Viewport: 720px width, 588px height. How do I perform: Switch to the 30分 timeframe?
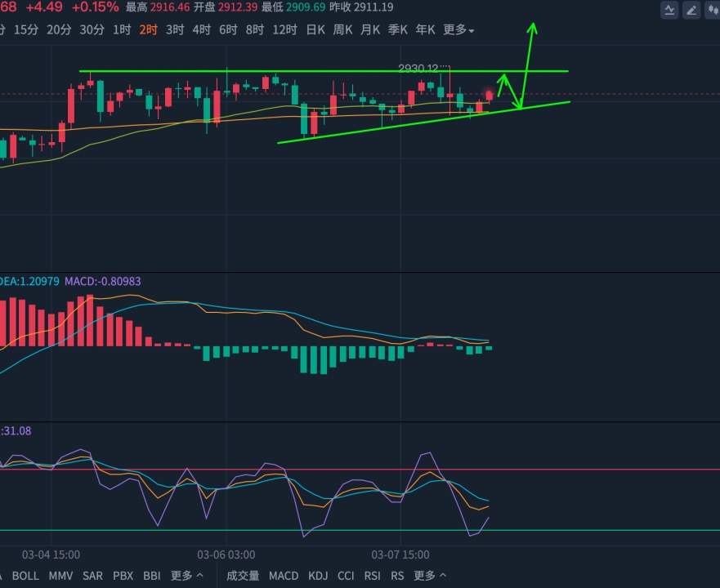(x=92, y=30)
